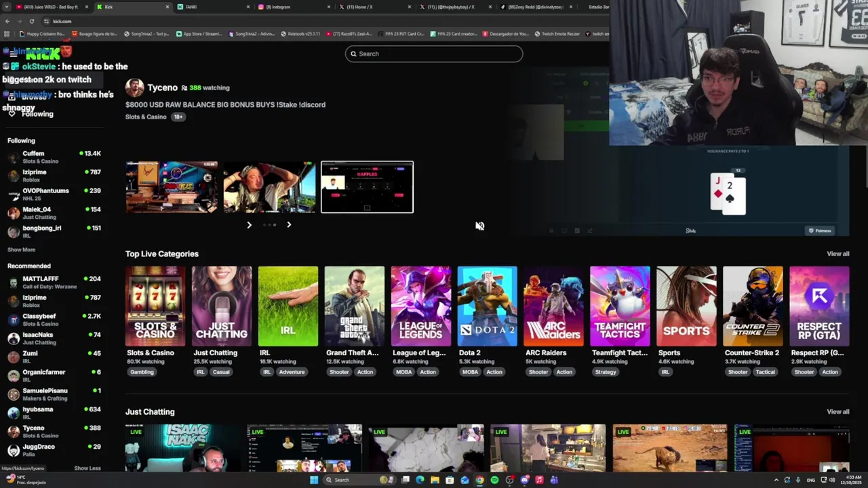Screen dimensions: 868x488
Task: Close the Kick browser tab
Action: point(167,7)
